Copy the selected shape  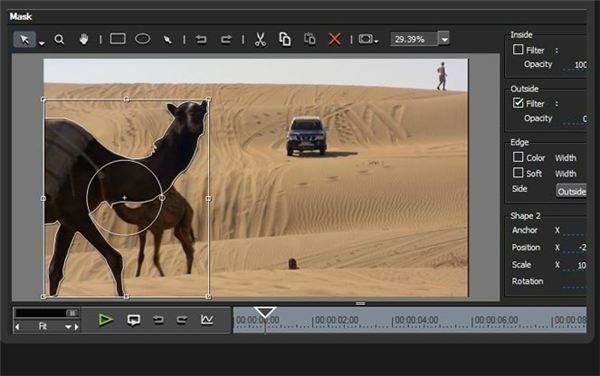click(x=285, y=39)
